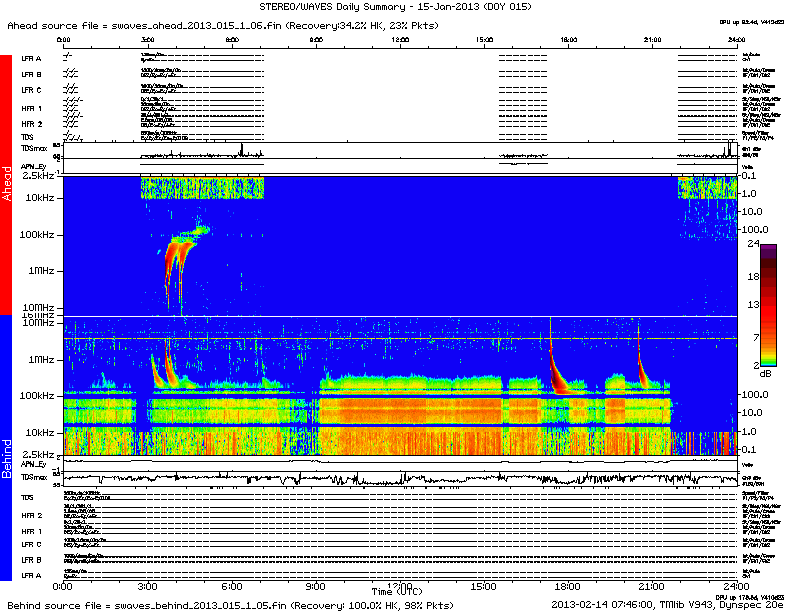Click the HFR 1 label in Ahead panel
The width and height of the screenshot is (792, 612).
coord(32,108)
